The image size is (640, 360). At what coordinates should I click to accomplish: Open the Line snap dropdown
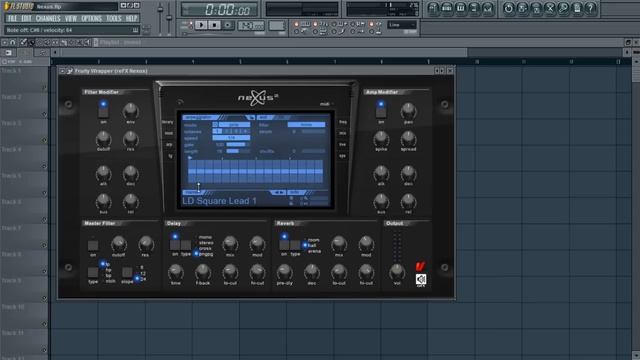(x=402, y=25)
